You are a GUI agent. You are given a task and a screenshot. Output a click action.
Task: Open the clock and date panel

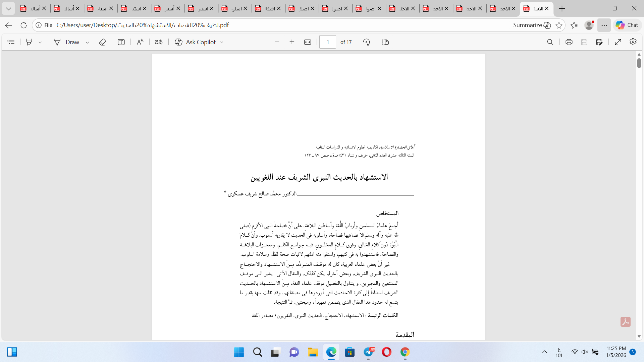(x=616, y=352)
